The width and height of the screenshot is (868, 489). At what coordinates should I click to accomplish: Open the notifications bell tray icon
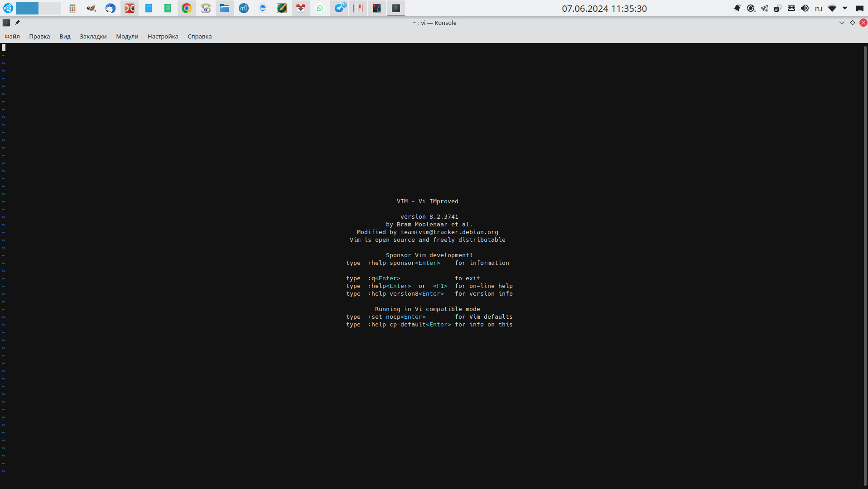point(737,8)
